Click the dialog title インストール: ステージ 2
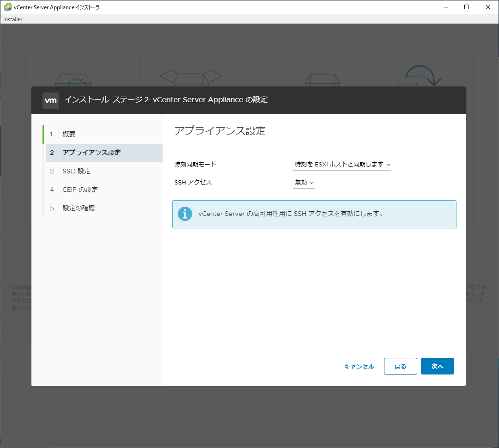Screen dimensions: 499x448 tap(166, 100)
